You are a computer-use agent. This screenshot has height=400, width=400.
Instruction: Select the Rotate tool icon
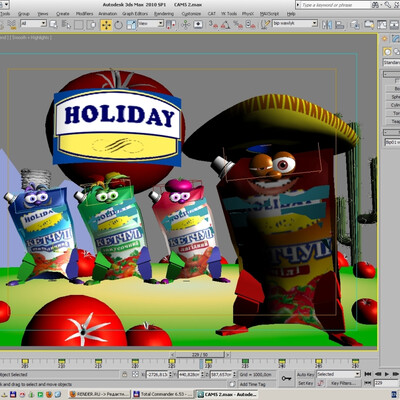click(x=119, y=25)
